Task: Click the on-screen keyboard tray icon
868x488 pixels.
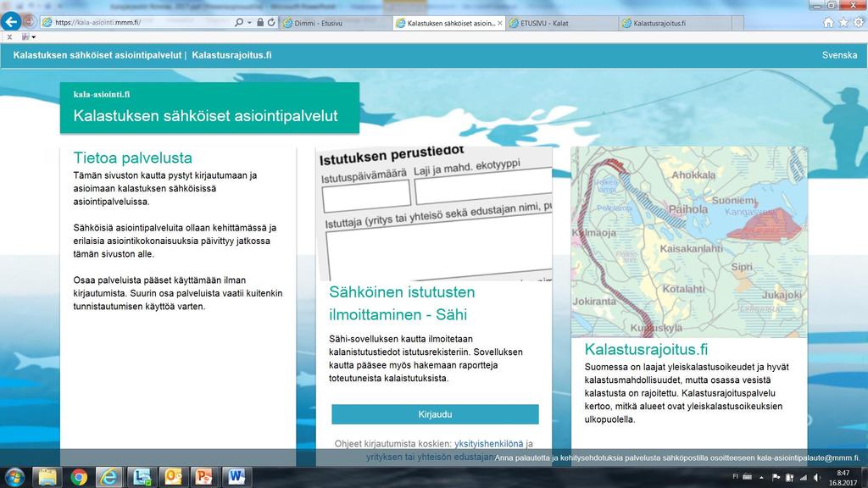Action: click(748, 477)
